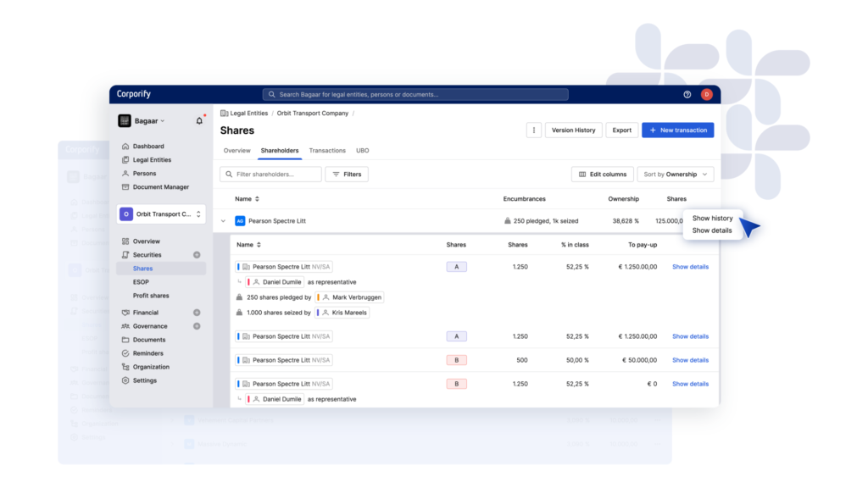Click the "50,00 %" class percentage
Image resolution: width=868 pixels, height=488 pixels.
click(577, 360)
